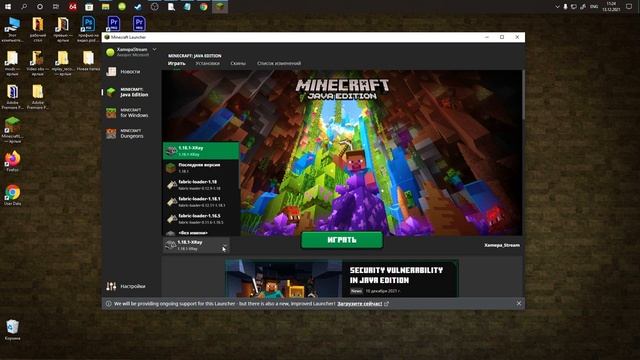Open Настройки at the sidebar bottom

[126, 286]
